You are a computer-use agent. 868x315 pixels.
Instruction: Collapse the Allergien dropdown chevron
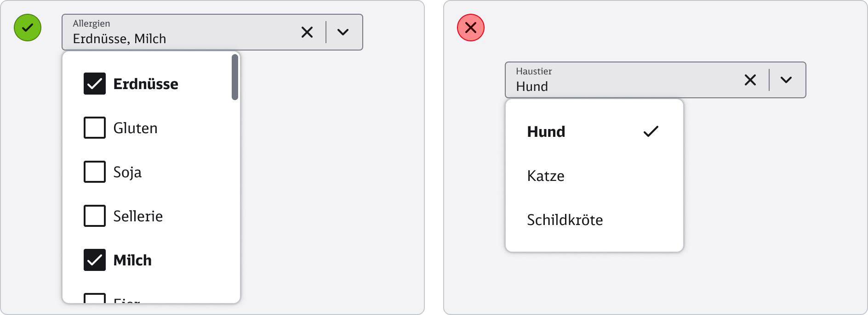point(343,32)
